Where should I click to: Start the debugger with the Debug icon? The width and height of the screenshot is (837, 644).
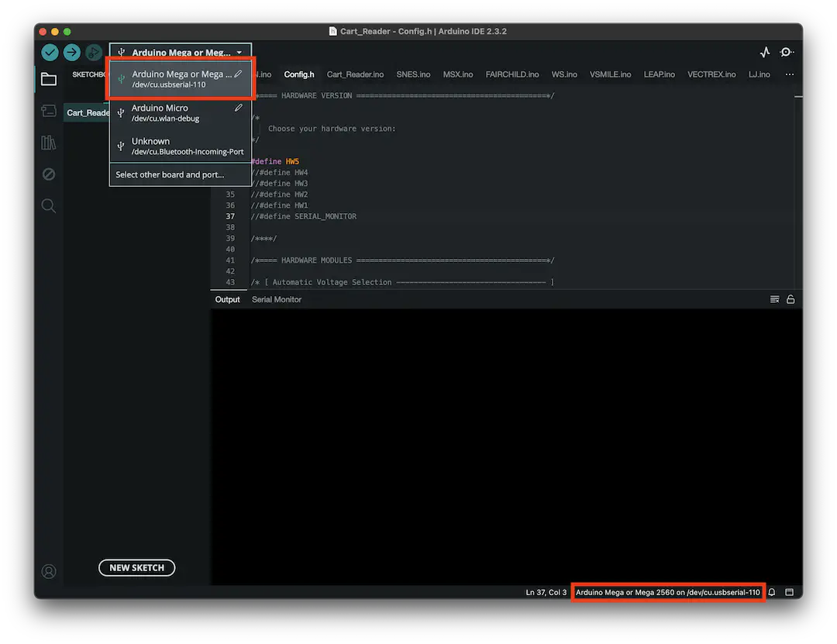coord(94,53)
